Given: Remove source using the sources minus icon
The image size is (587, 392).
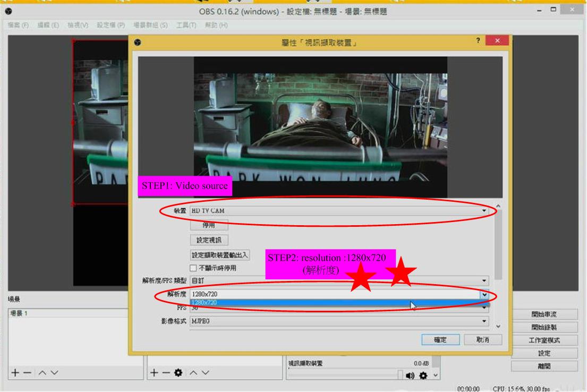Looking at the screenshot, I should pyautogui.click(x=166, y=372).
